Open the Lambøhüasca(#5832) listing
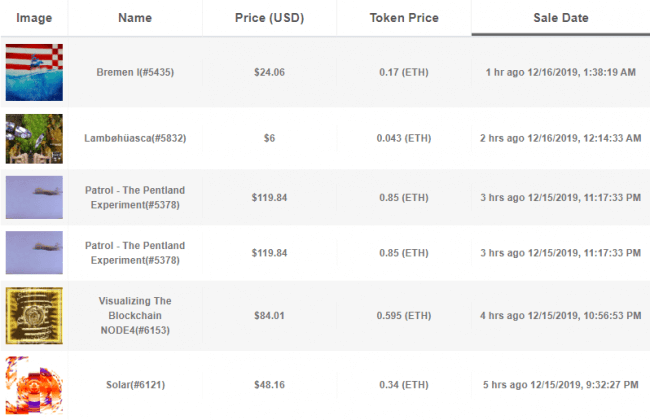This screenshot has height=420, width=650. 135,138
